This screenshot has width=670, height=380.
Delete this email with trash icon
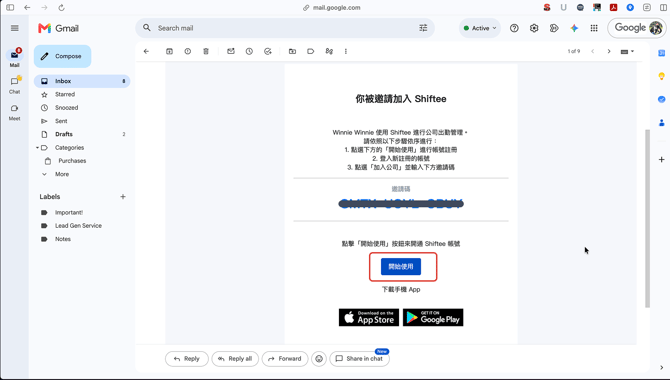pyautogui.click(x=206, y=51)
